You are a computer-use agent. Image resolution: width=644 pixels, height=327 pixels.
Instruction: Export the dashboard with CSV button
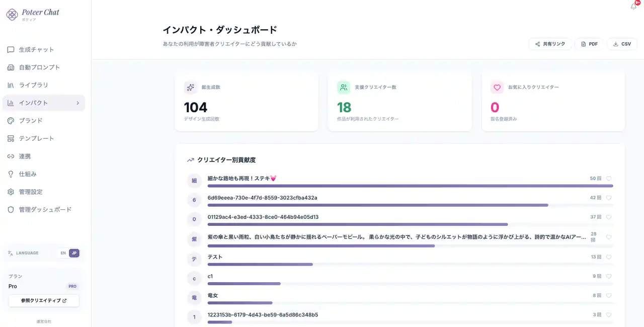click(x=621, y=44)
